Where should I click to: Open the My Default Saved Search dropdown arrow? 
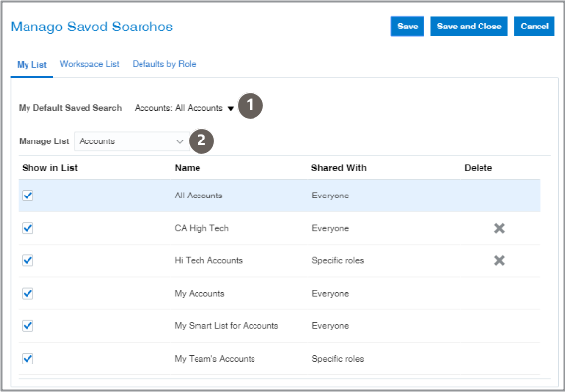(x=231, y=108)
